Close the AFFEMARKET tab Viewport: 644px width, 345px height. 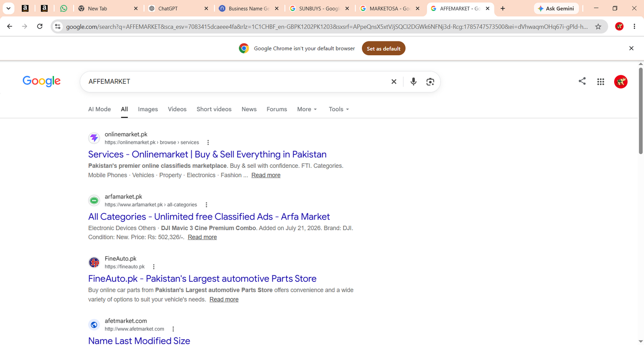[488, 8]
